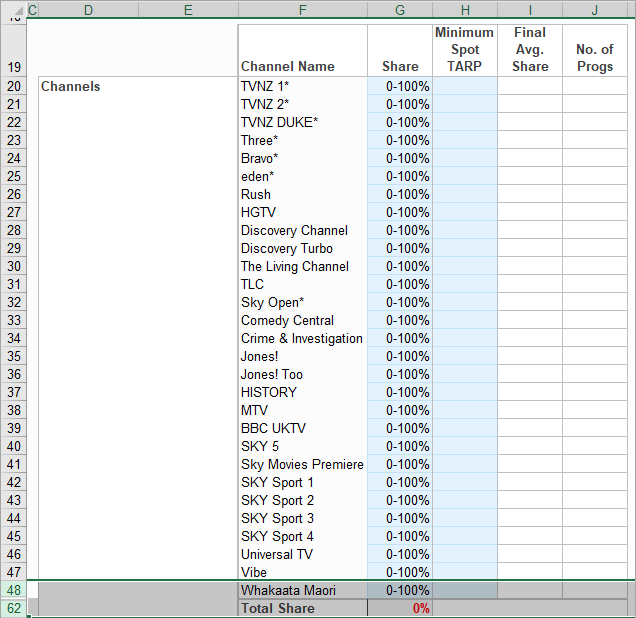Click No. of Progs cell for MTV
This screenshot has width=636, height=618.
coord(595,410)
